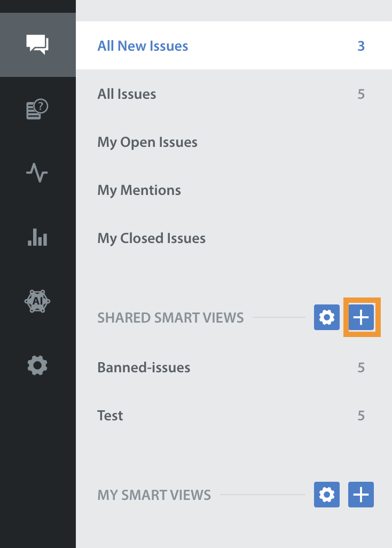The height and width of the screenshot is (548, 392).
Task: Select the All New Issues view
Action: (234, 45)
